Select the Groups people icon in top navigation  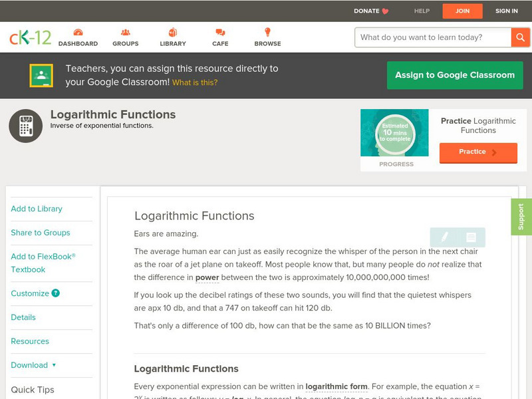[124, 31]
